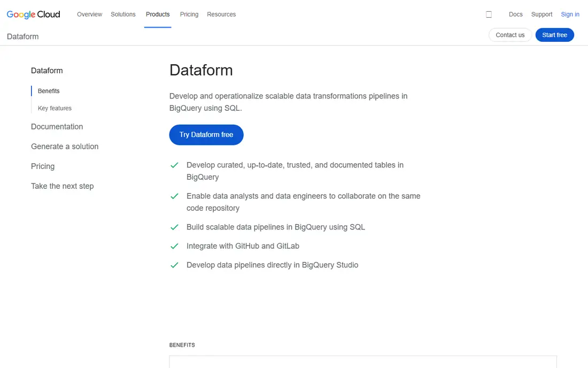The width and height of the screenshot is (588, 368).
Task: Open Pricing in the sidebar
Action: (x=43, y=166)
